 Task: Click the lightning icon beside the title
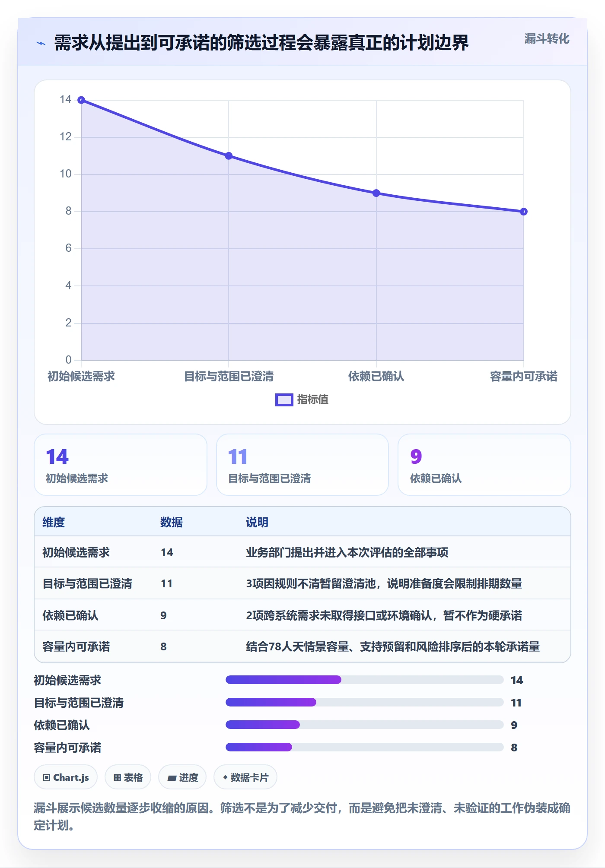[x=41, y=43]
